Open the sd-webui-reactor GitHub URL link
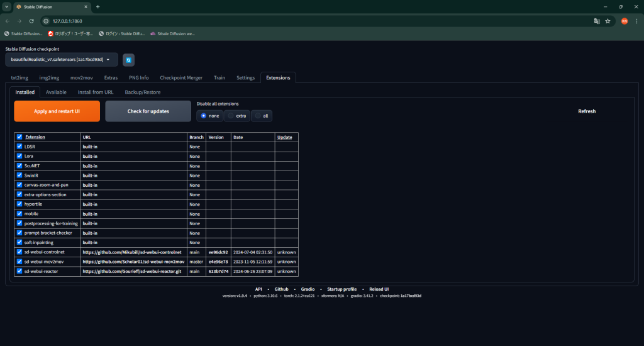Image resolution: width=644 pixels, height=346 pixels. (x=133, y=271)
